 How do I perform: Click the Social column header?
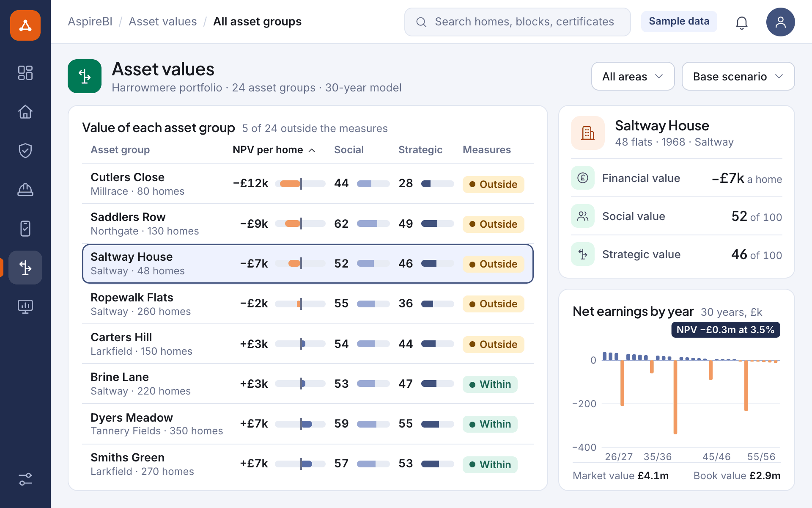(349, 150)
